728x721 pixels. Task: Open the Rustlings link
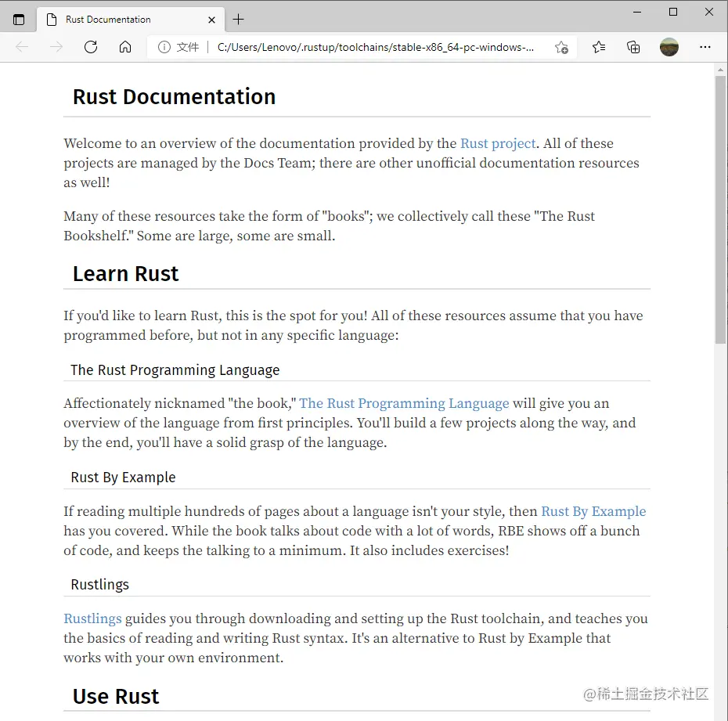pos(92,619)
